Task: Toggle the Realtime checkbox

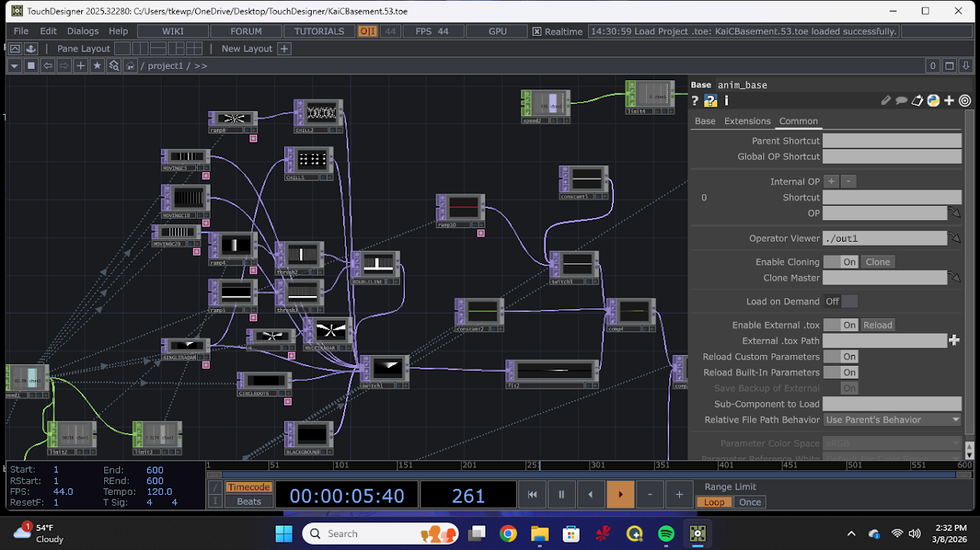Action: pyautogui.click(x=537, y=31)
